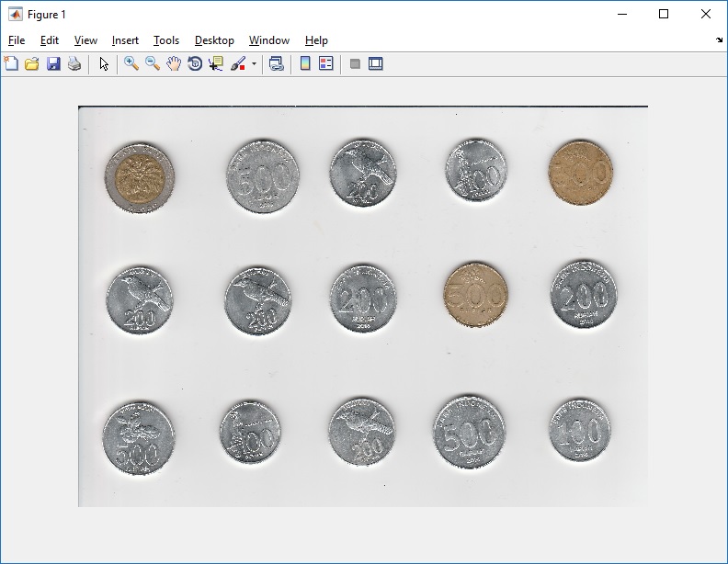The image size is (728, 564).
Task: Enable the Rotate 3D tool
Action: [195, 64]
